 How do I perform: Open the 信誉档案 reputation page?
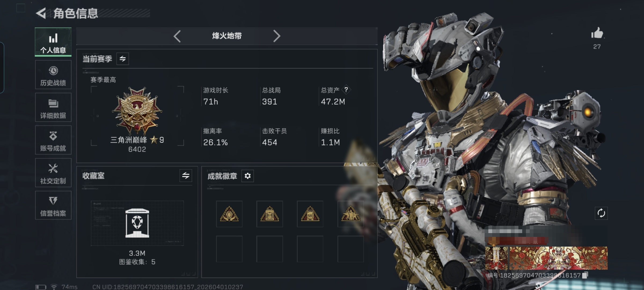(x=53, y=205)
